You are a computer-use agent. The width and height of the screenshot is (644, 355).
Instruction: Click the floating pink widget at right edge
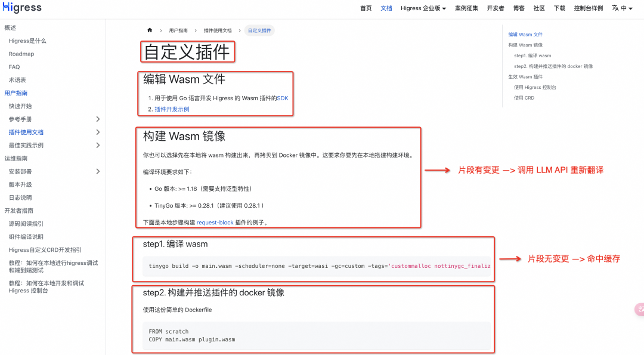pos(639,309)
